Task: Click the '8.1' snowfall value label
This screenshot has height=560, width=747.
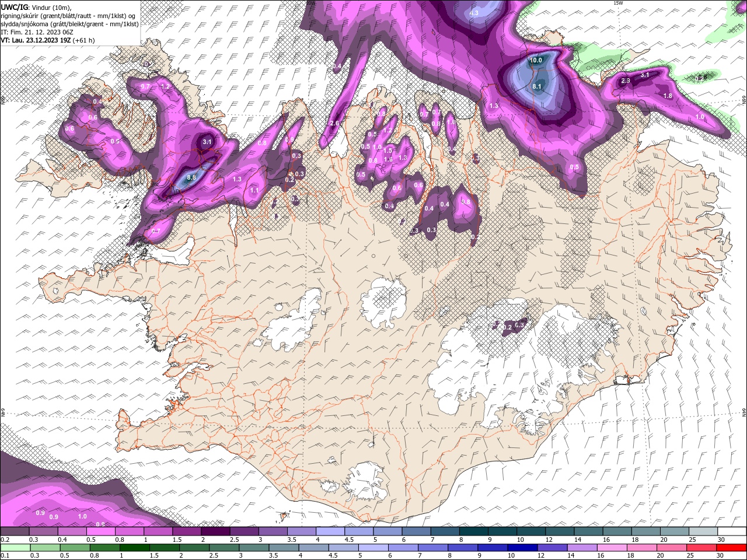Action: (x=537, y=86)
